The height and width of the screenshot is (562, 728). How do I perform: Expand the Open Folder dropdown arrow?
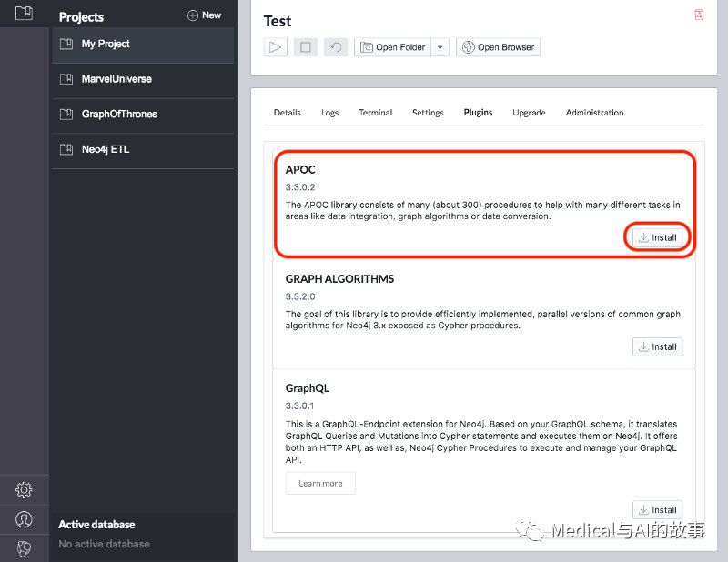click(x=440, y=47)
